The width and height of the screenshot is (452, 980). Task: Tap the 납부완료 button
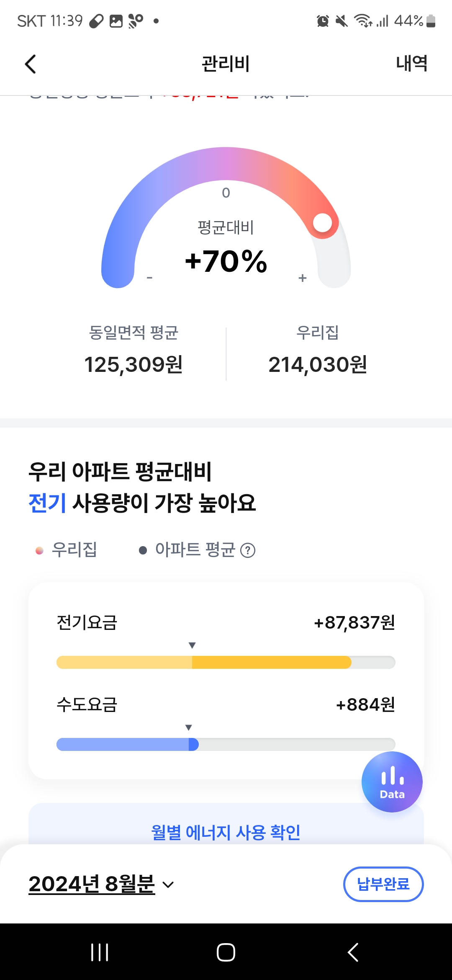click(x=383, y=884)
